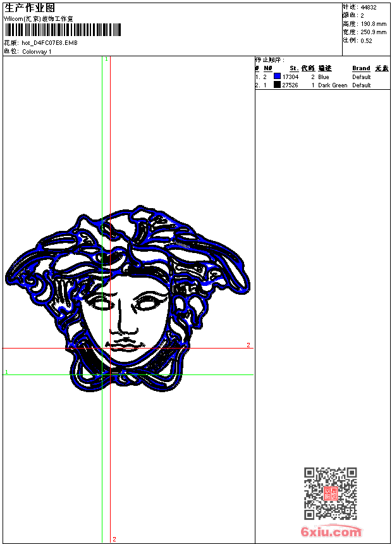Image resolution: width=392 pixels, height=544 pixels.
Task: Click the N# column header
Action: pyautogui.click(x=268, y=68)
